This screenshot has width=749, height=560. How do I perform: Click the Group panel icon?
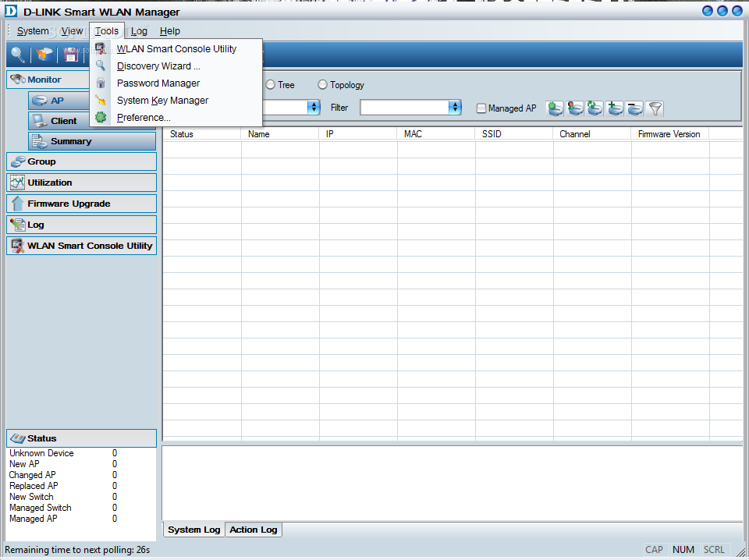(x=18, y=162)
